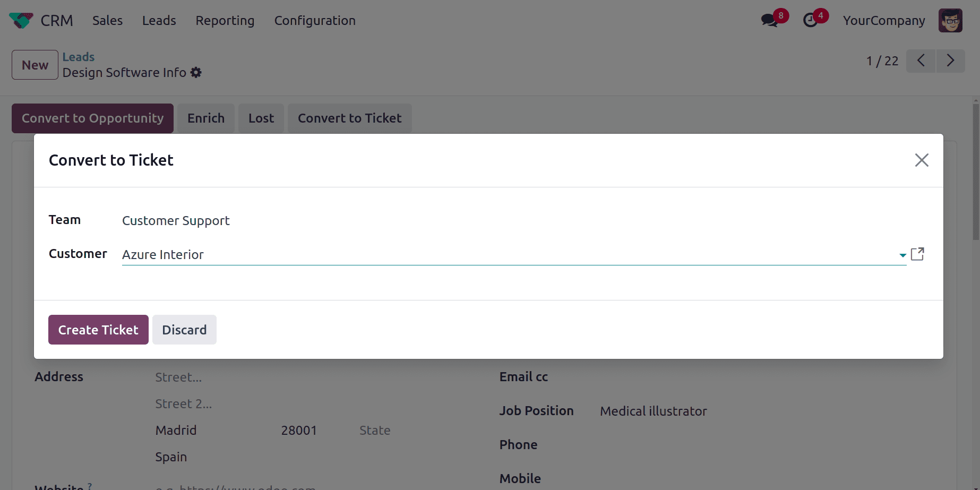Screen dimensions: 980x490
Task: Dismiss the Convert to Ticket dialog
Action: coord(922,160)
